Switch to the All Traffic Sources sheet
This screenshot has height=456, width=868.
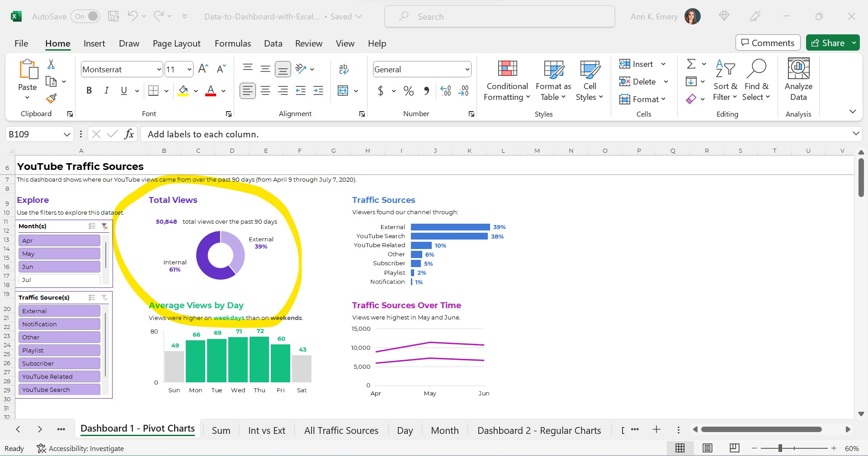[x=341, y=431]
